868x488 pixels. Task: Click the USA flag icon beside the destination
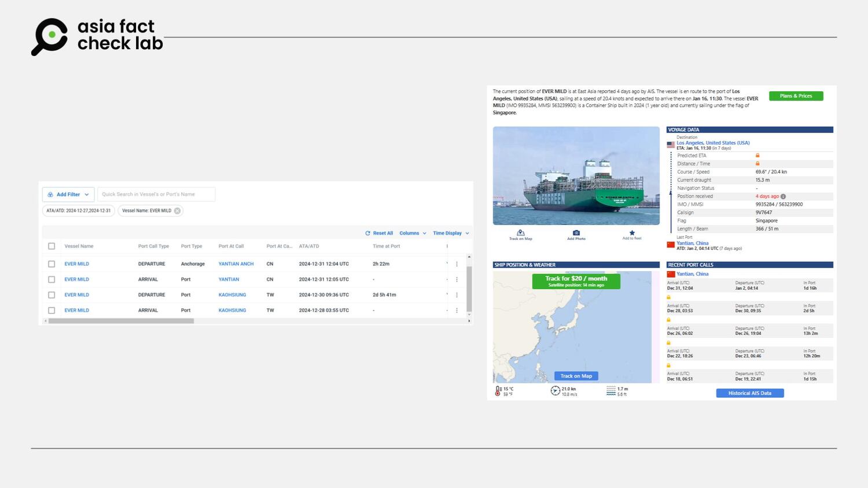671,145
